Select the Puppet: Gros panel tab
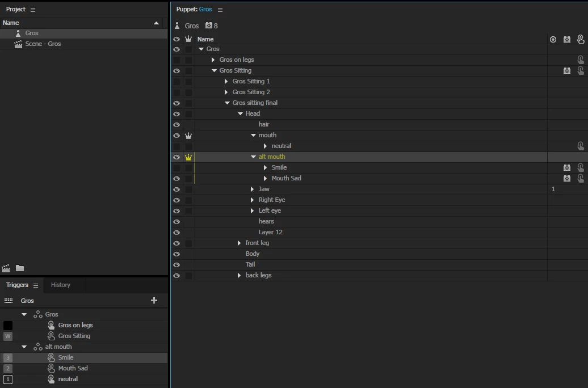 point(194,10)
